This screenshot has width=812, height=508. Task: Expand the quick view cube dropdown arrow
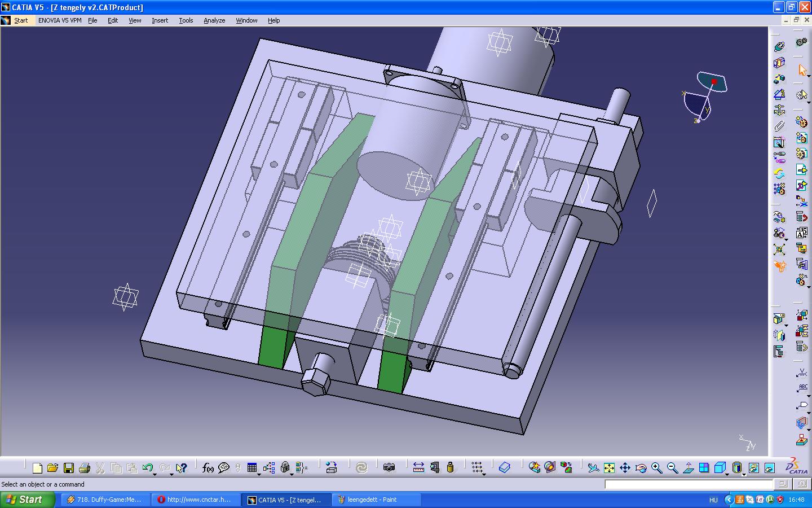[x=727, y=474]
